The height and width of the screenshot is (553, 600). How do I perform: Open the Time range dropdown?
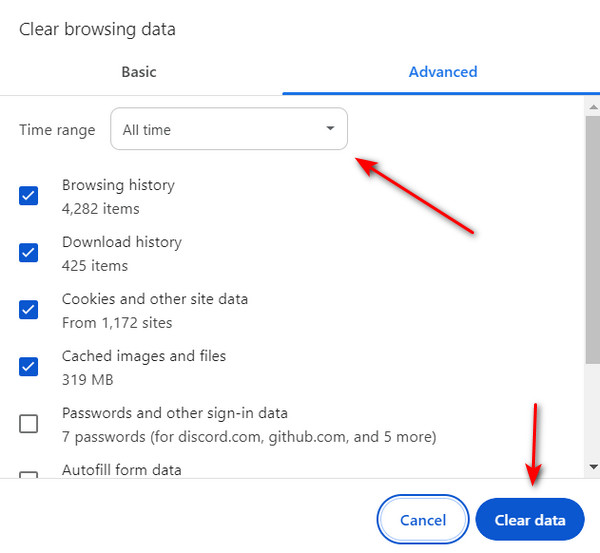[x=229, y=129]
